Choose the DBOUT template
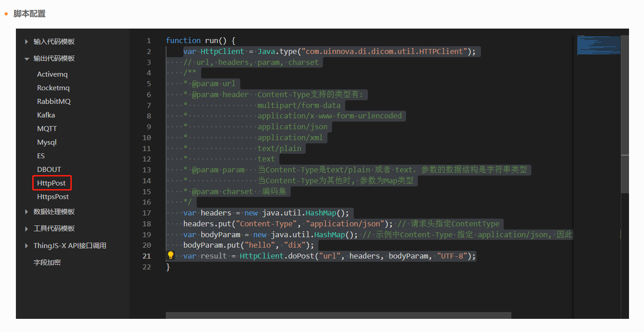The image size is (644, 332). point(49,170)
